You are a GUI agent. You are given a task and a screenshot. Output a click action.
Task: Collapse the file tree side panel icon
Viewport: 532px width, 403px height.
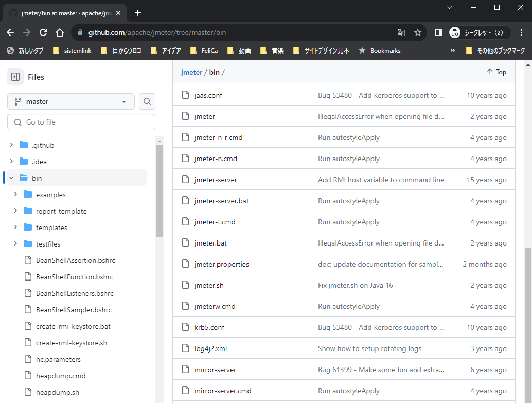pos(15,77)
